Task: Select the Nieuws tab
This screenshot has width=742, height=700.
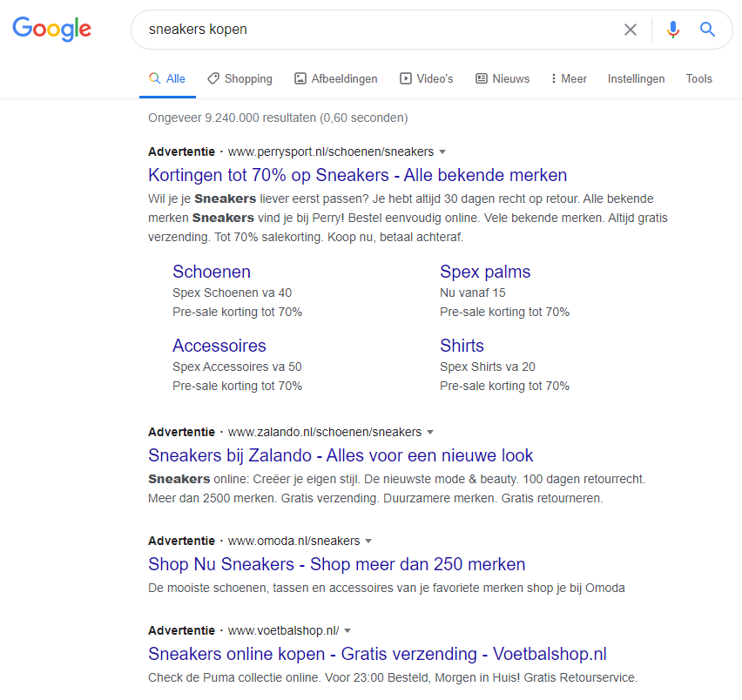Action: (x=503, y=78)
